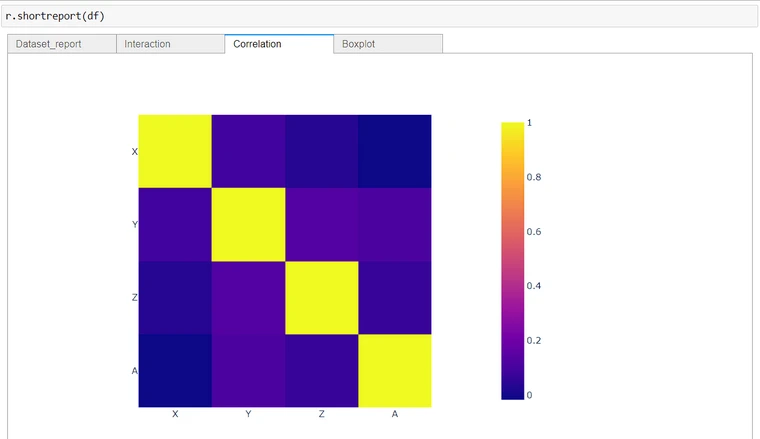Click the orange colorbar region near 0.6

click(x=512, y=232)
